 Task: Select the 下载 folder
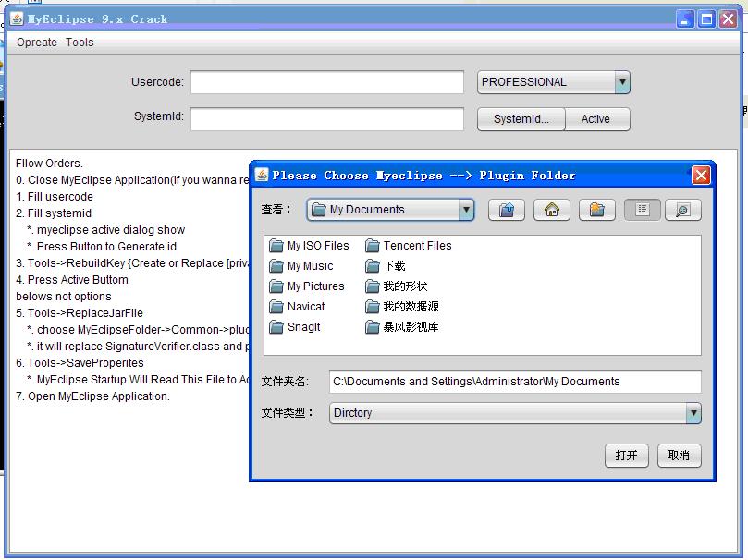(386, 266)
